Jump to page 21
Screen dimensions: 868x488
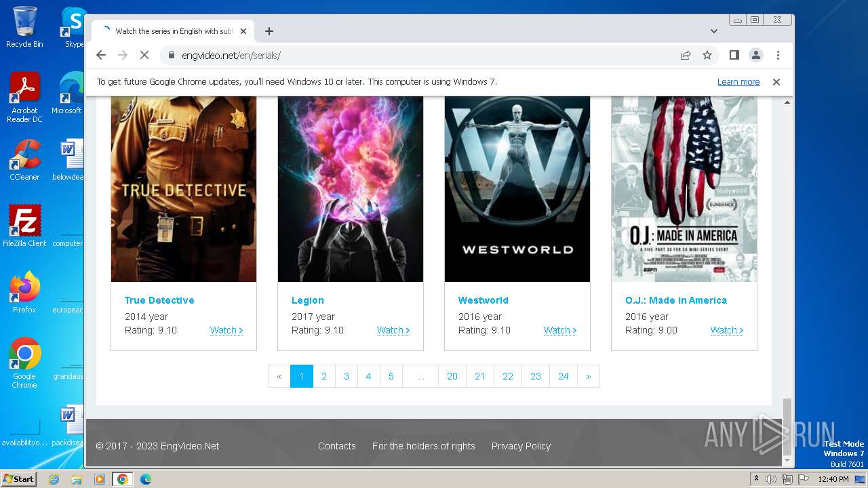coord(480,376)
